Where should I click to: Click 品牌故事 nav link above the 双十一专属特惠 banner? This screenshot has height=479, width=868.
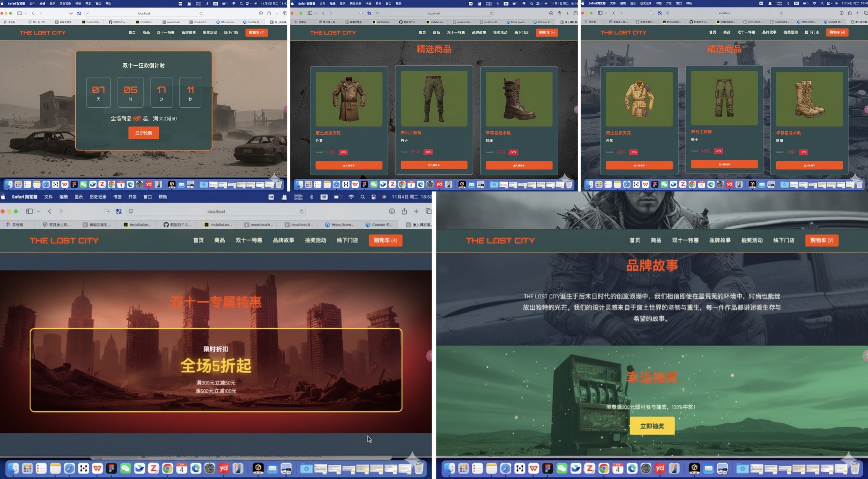pos(283,240)
